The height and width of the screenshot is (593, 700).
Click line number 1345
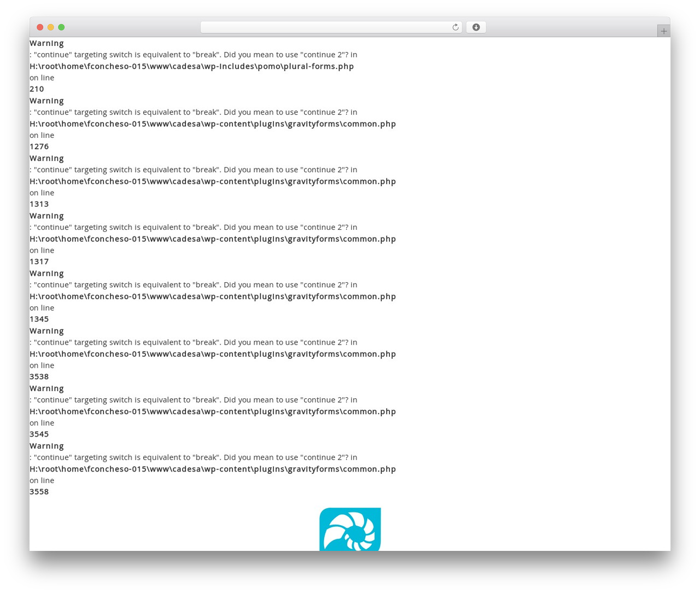click(x=39, y=319)
